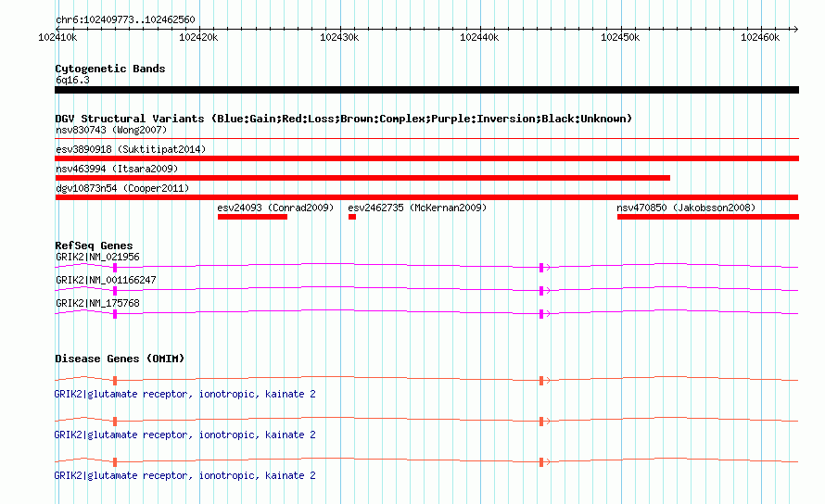Viewport: 825px width, 504px height.
Task: Click the 102460k ruler label
Action: [x=760, y=37]
